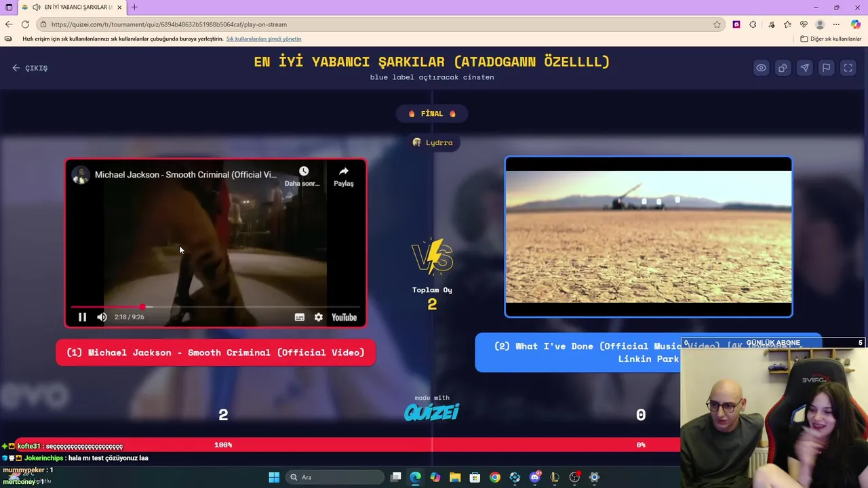Screen dimensions: 868x488
Task: Click the Linkin Park video thumbnail
Action: click(648, 237)
